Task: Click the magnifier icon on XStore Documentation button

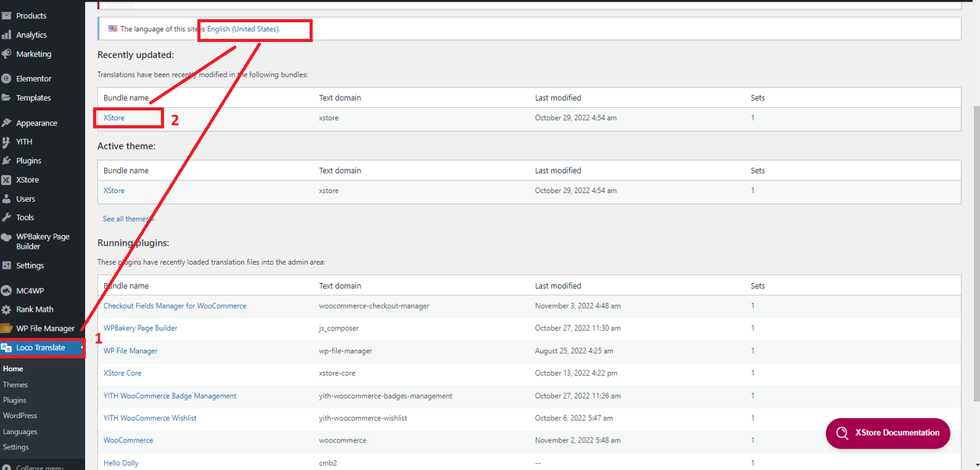Action: point(841,433)
